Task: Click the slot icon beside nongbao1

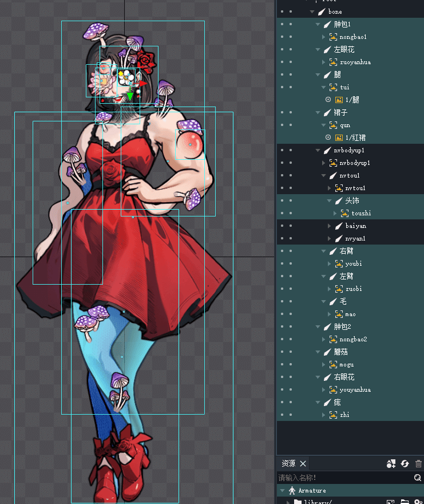Action: (x=332, y=37)
